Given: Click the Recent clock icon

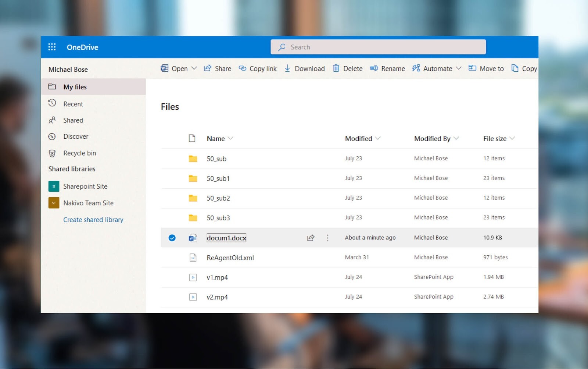Looking at the screenshot, I should click(52, 103).
